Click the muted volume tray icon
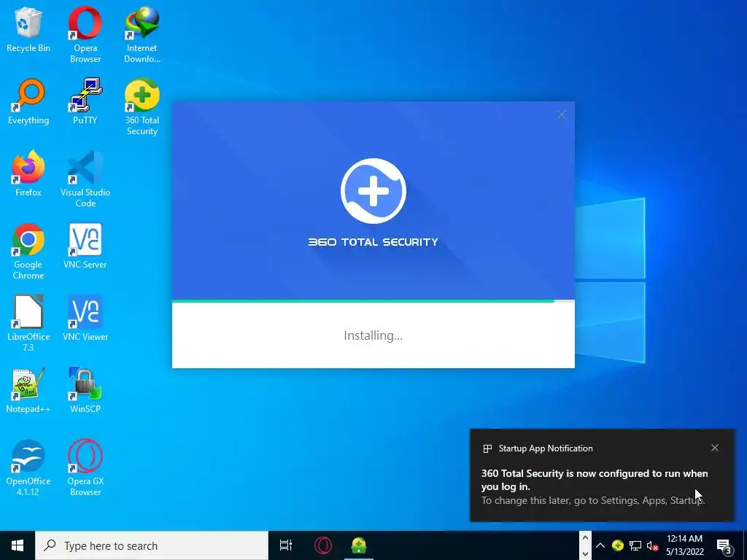 [x=652, y=545]
